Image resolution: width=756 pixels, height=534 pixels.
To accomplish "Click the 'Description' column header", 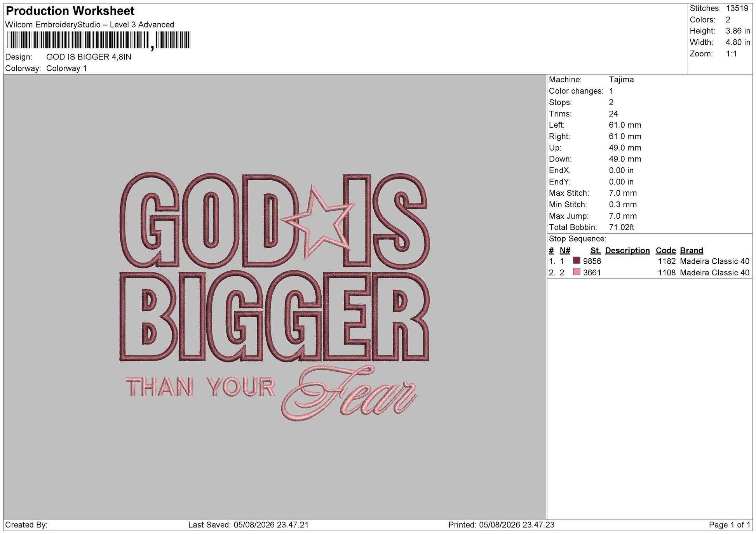I will tap(627, 250).
